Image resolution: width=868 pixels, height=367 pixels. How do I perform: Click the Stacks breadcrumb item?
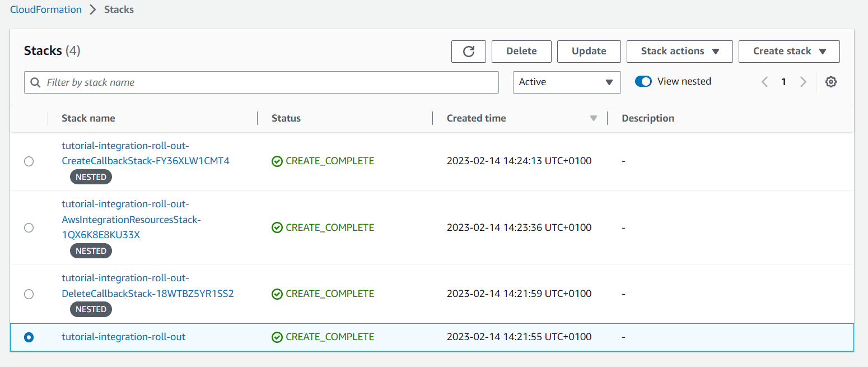118,9
